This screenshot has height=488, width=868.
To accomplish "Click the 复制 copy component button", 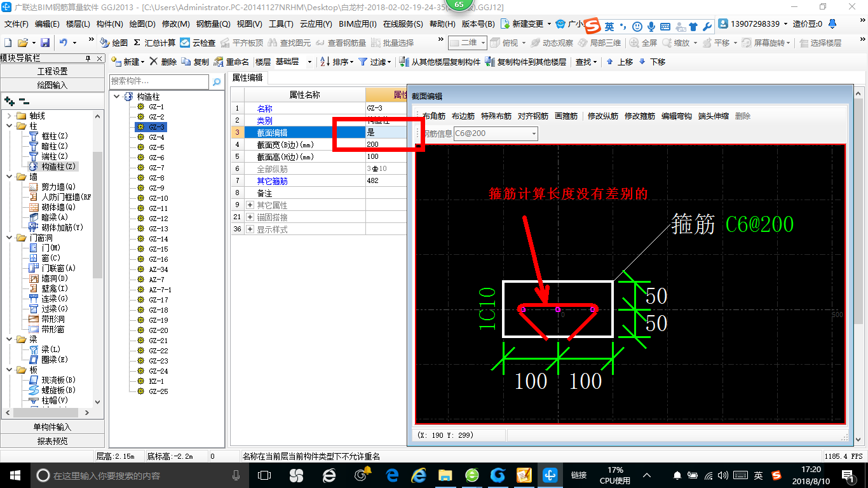I will click(x=195, y=62).
